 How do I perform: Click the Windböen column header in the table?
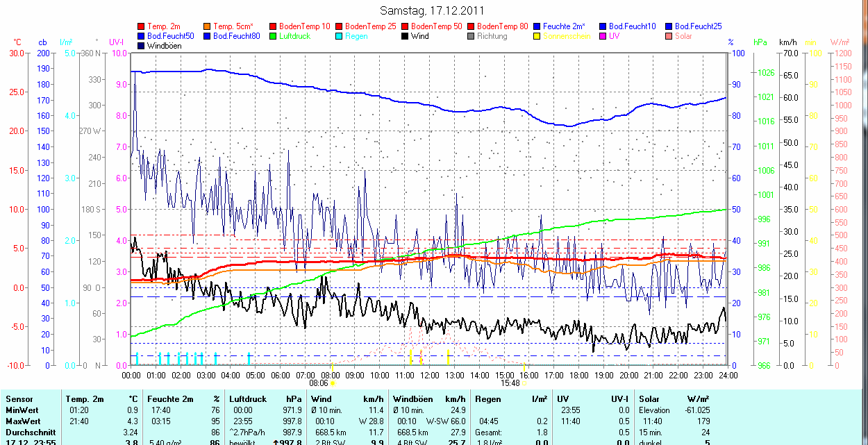412,399
